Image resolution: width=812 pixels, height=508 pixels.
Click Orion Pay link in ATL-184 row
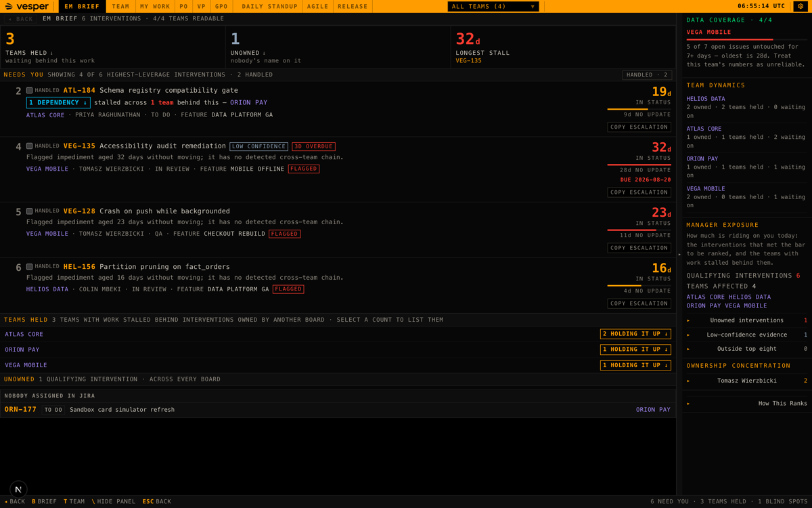(x=248, y=102)
